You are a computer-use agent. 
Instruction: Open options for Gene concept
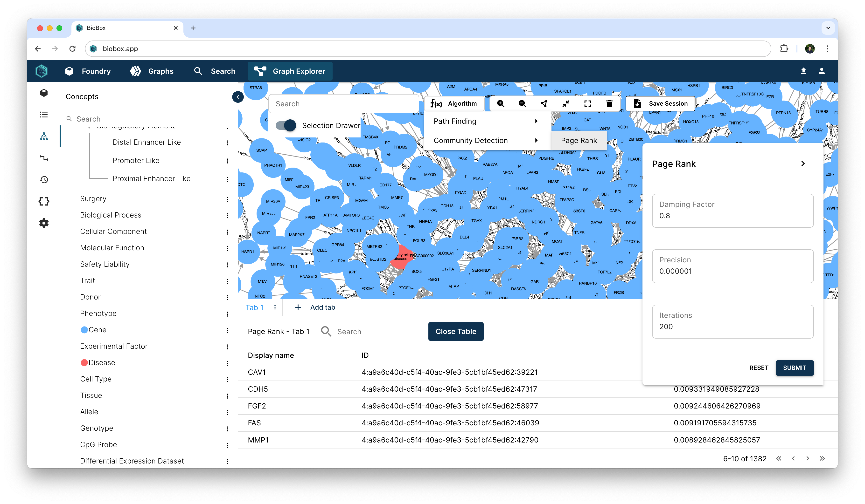[x=227, y=331]
